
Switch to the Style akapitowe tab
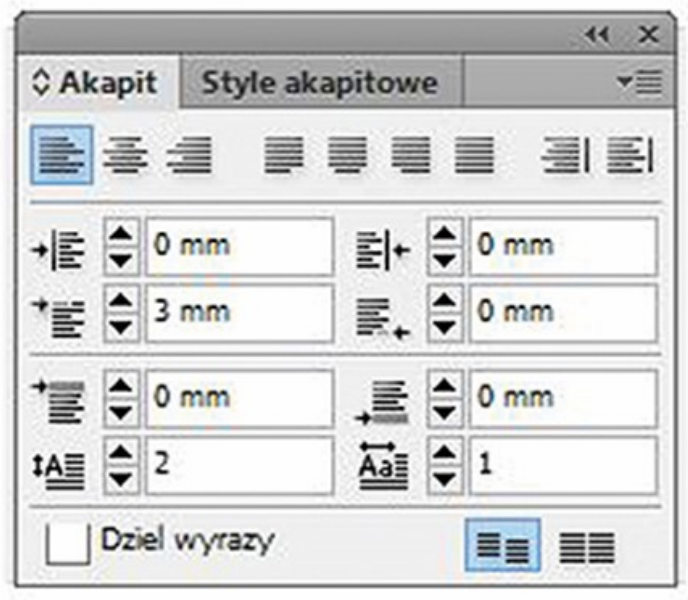(x=320, y=83)
